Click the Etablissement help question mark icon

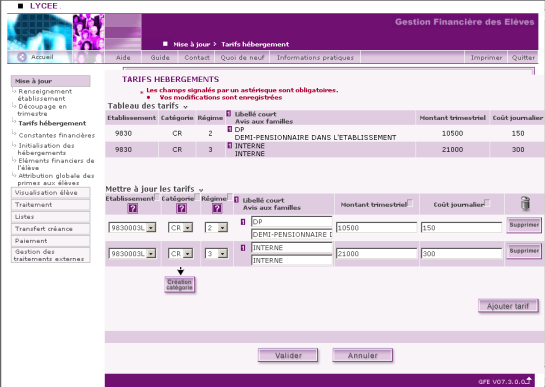click(x=133, y=208)
